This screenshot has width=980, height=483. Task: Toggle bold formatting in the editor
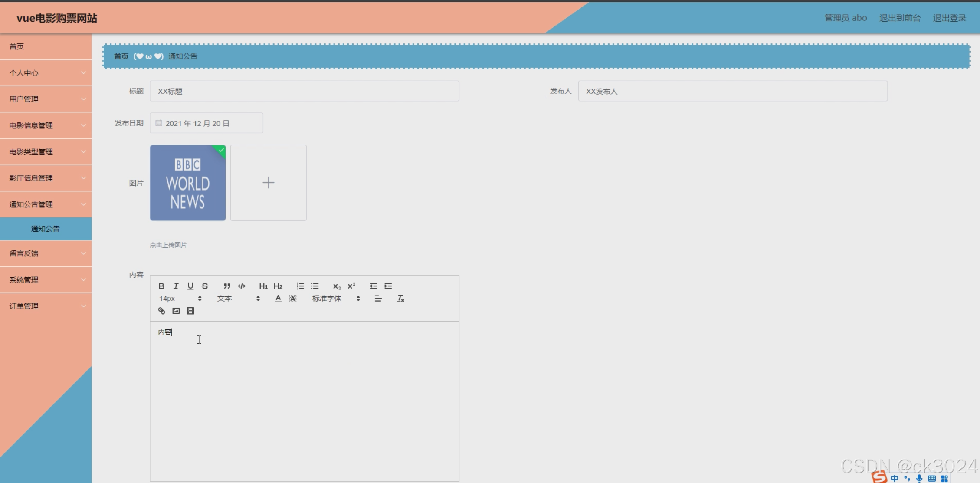click(161, 286)
